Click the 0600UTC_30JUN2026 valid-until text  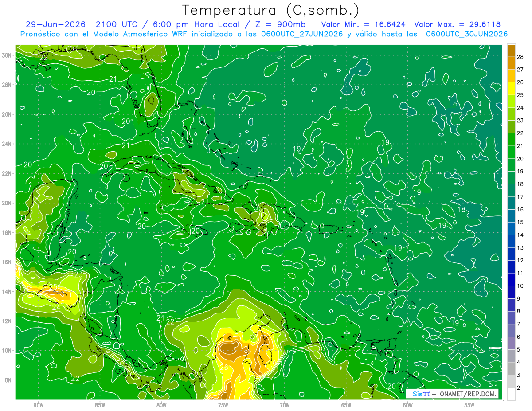[467, 34]
